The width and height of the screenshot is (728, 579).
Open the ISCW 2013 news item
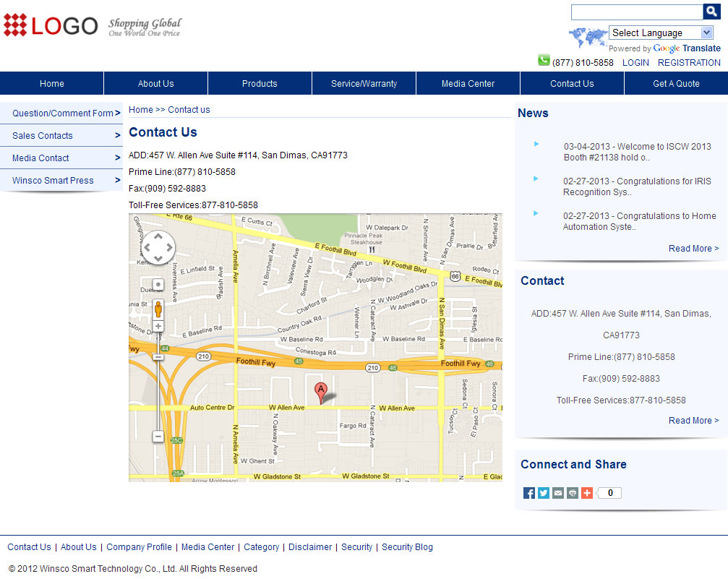tap(637, 152)
